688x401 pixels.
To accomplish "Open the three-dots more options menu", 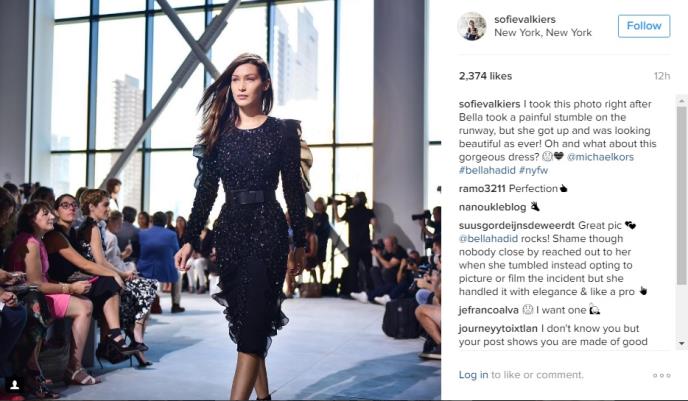I will [x=661, y=375].
